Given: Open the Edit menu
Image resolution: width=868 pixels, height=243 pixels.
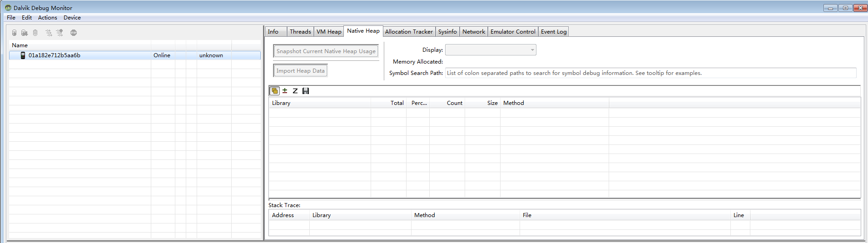Looking at the screenshot, I should [x=27, y=18].
